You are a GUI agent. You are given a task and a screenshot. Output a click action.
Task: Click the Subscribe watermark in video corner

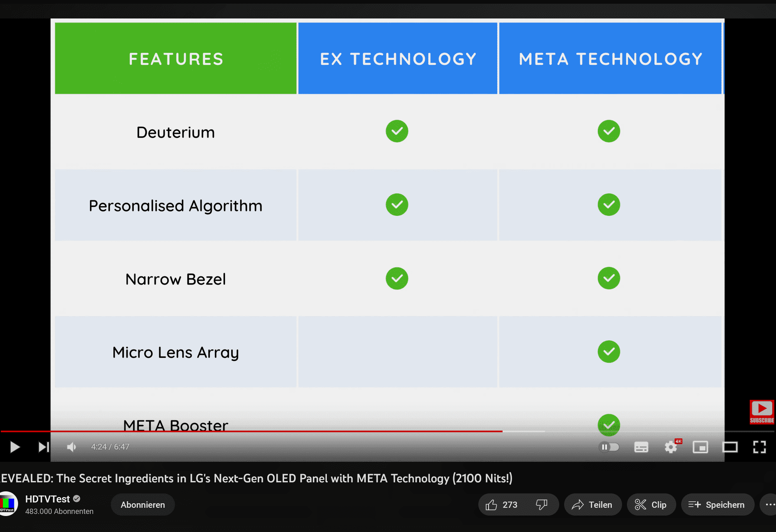[762, 412]
